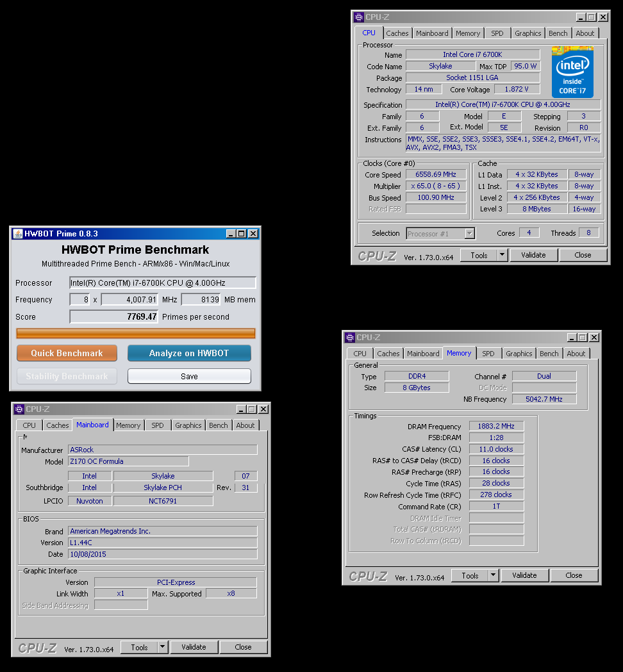Click the Max TDP value 95.0 W
The height and width of the screenshot is (672, 623).
click(x=525, y=66)
